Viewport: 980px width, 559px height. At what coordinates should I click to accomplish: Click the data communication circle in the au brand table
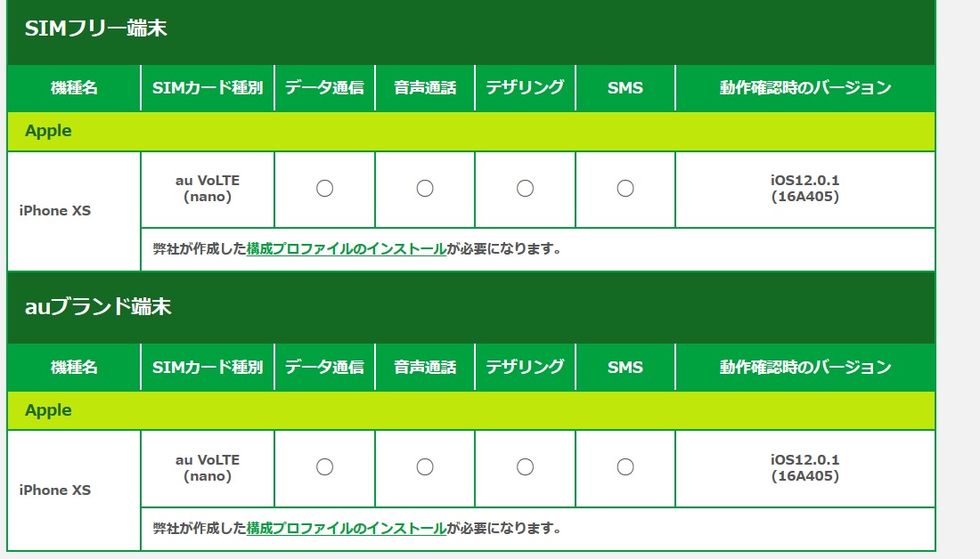[325, 467]
